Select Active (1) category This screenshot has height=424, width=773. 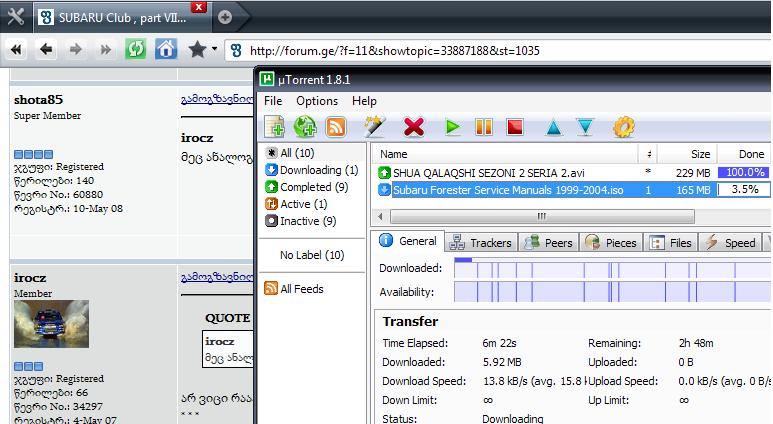pos(296,204)
